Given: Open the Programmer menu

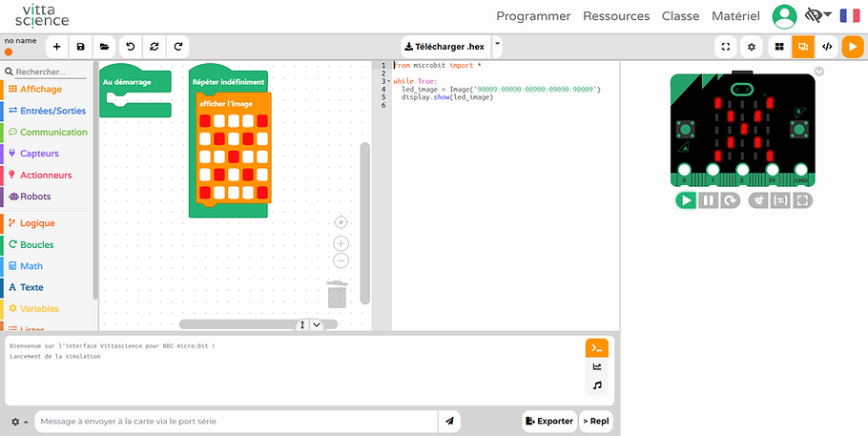Looking at the screenshot, I should (x=533, y=16).
